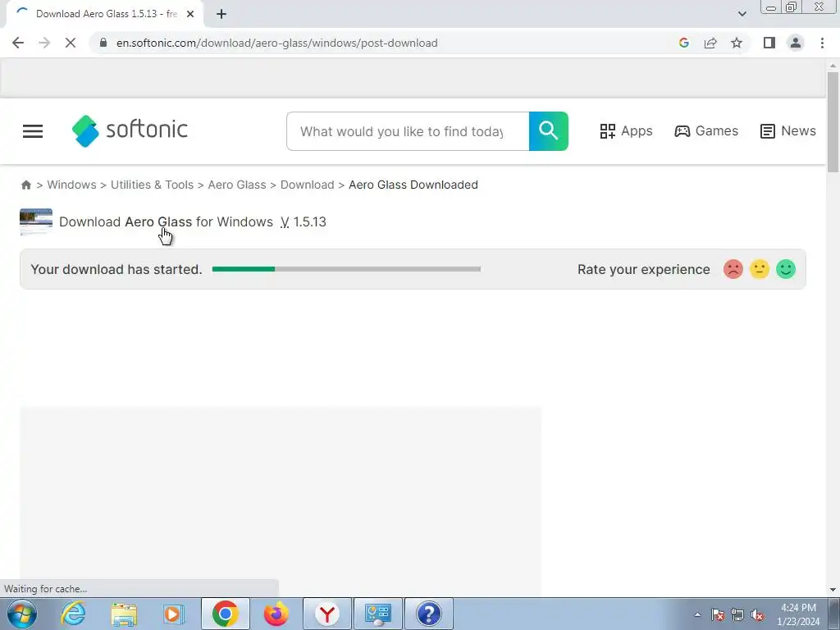Focus the Softonic search field
Screen dimensions: 840x630
[408, 131]
